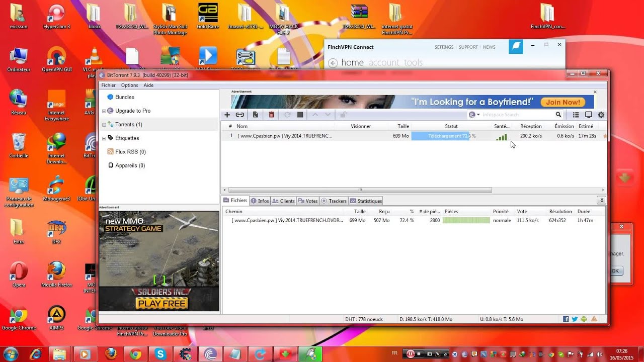This screenshot has height=362, width=644.
Task: Select Appareils (0) in sidebar
Action: [x=130, y=165]
